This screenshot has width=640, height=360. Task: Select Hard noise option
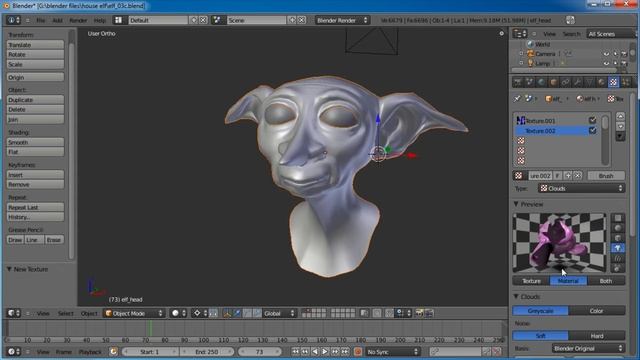point(597,336)
